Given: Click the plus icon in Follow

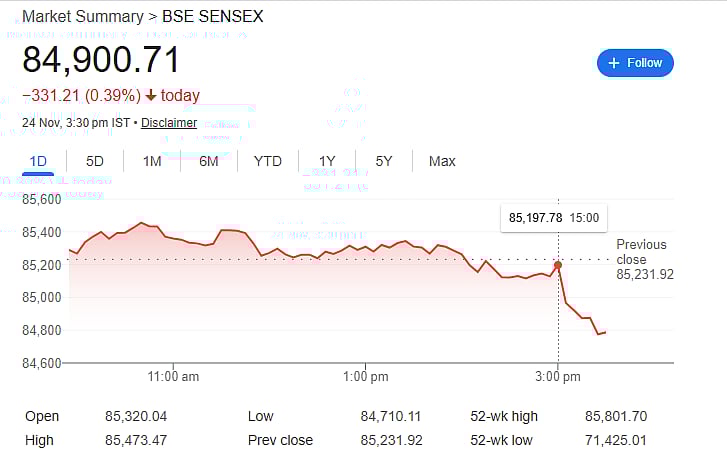Looking at the screenshot, I should click(614, 63).
